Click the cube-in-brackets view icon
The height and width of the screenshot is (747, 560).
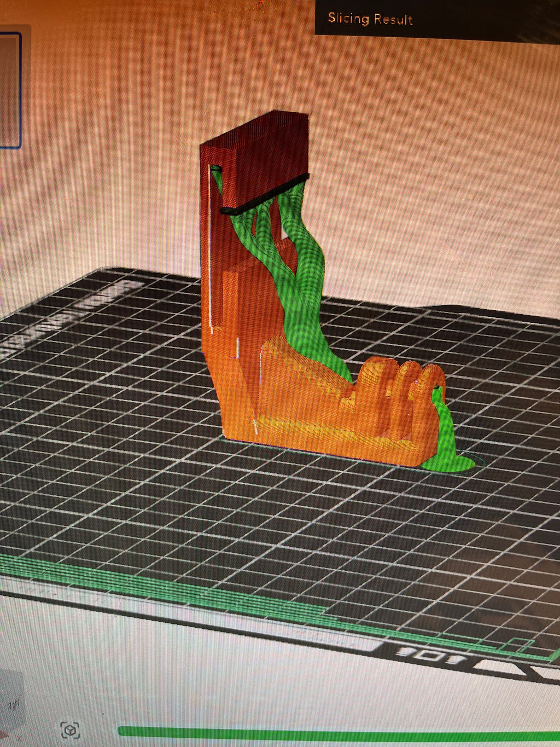click(70, 729)
